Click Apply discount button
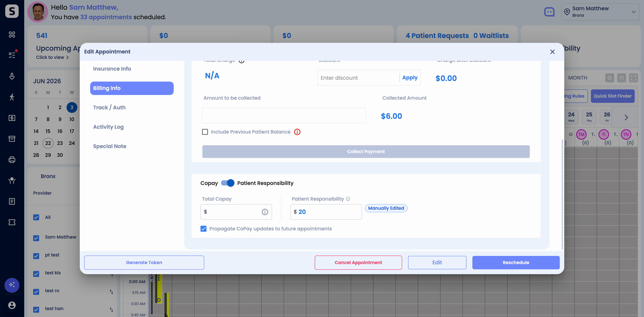 click(410, 78)
